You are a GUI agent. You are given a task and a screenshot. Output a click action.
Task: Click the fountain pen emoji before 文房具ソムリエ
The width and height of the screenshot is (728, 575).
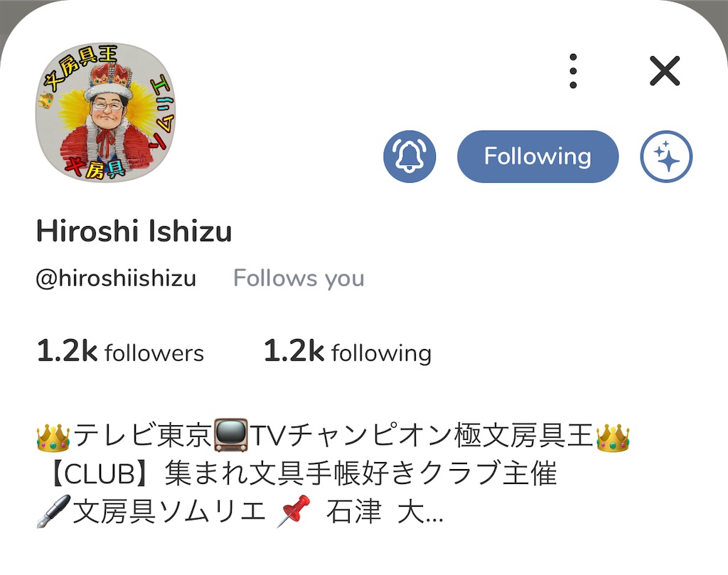[x=53, y=512]
